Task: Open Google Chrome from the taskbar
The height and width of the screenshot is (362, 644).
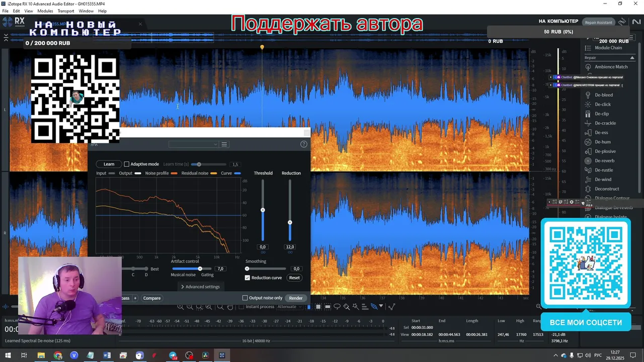Action: tap(58, 355)
